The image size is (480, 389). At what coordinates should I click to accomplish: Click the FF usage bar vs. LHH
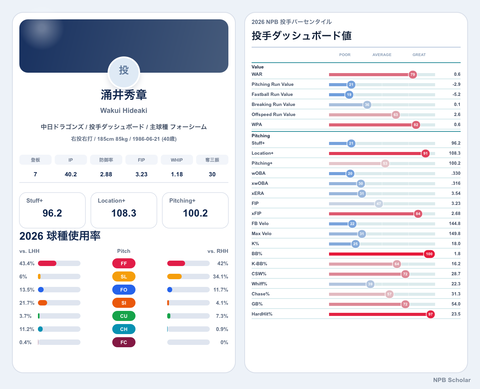click(x=59, y=263)
